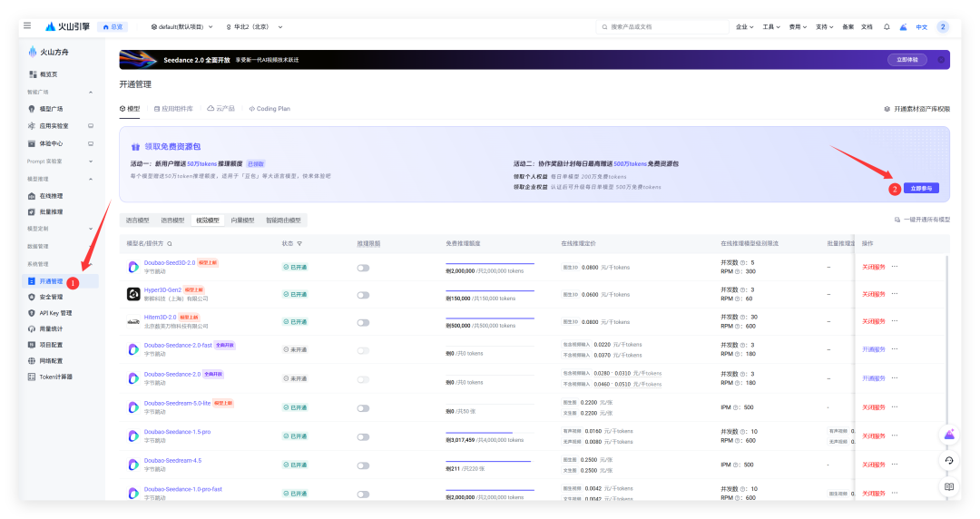The height and width of the screenshot is (519, 980).
Task: Click 立即体验 on the banner
Action: tap(906, 60)
